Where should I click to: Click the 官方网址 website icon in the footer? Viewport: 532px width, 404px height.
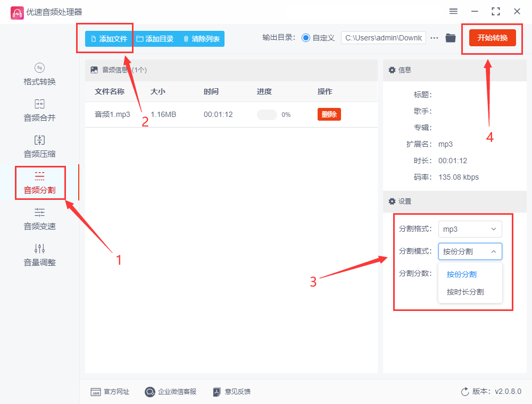pos(96,392)
